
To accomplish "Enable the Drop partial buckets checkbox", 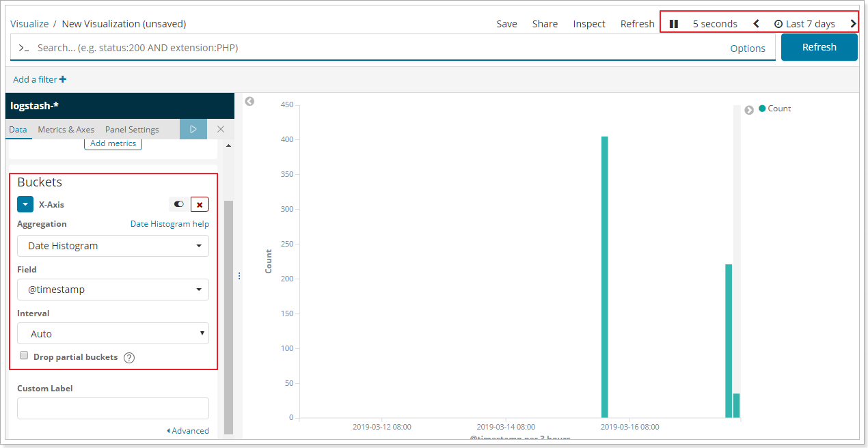I will (x=24, y=356).
